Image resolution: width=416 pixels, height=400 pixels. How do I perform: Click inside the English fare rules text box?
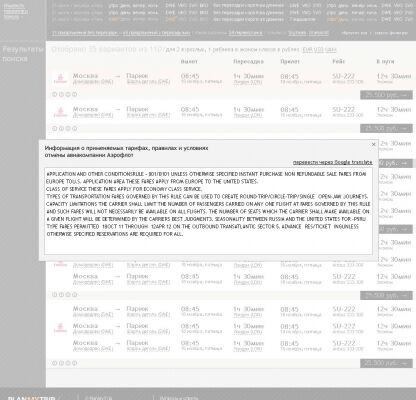(x=208, y=211)
